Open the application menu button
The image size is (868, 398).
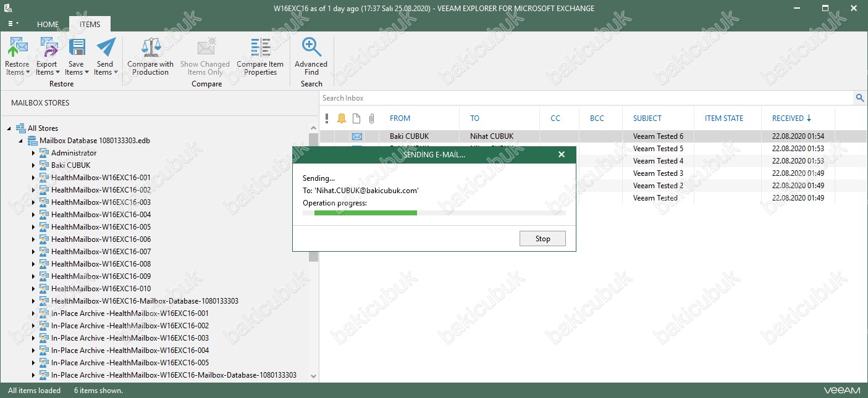pyautogui.click(x=13, y=23)
